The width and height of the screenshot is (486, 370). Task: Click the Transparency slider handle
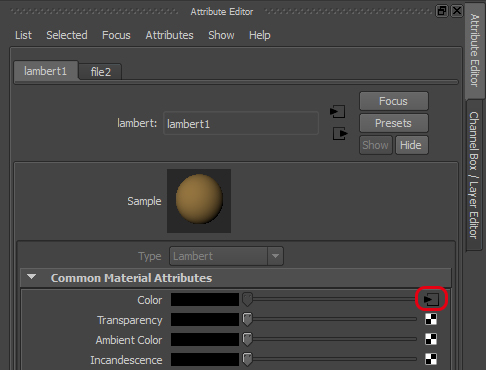[x=247, y=319]
